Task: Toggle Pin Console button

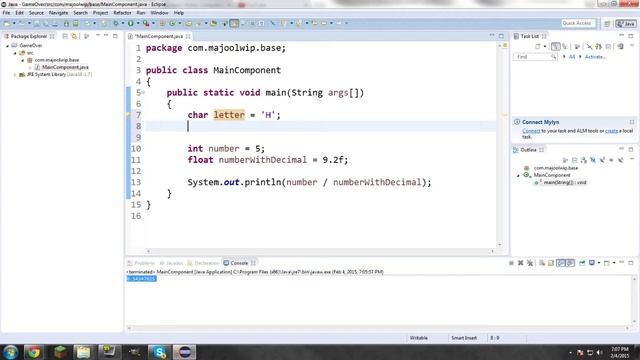Action: point(582,263)
